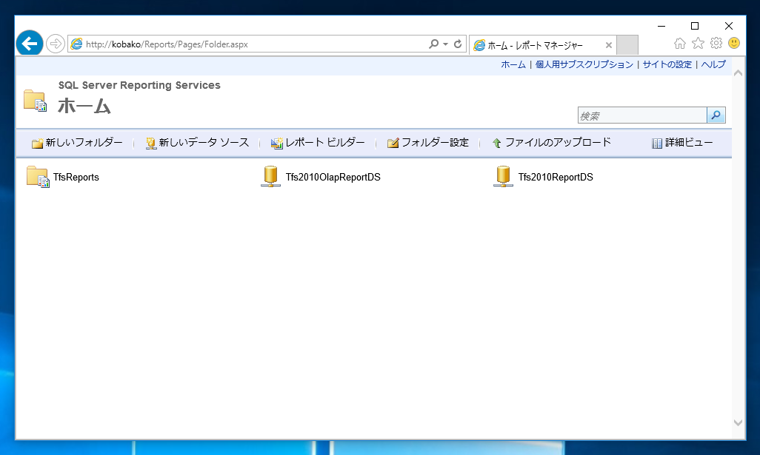Click the ホーム link in top bar
Image resolution: width=760 pixels, height=455 pixels.
click(513, 64)
